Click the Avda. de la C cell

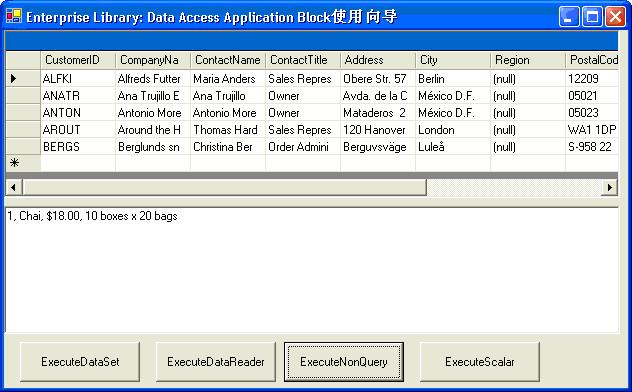[x=378, y=95]
